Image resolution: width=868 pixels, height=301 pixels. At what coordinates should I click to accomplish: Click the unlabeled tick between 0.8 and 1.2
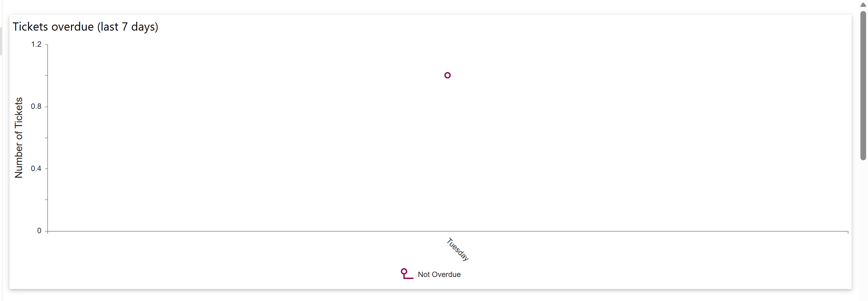pos(46,75)
